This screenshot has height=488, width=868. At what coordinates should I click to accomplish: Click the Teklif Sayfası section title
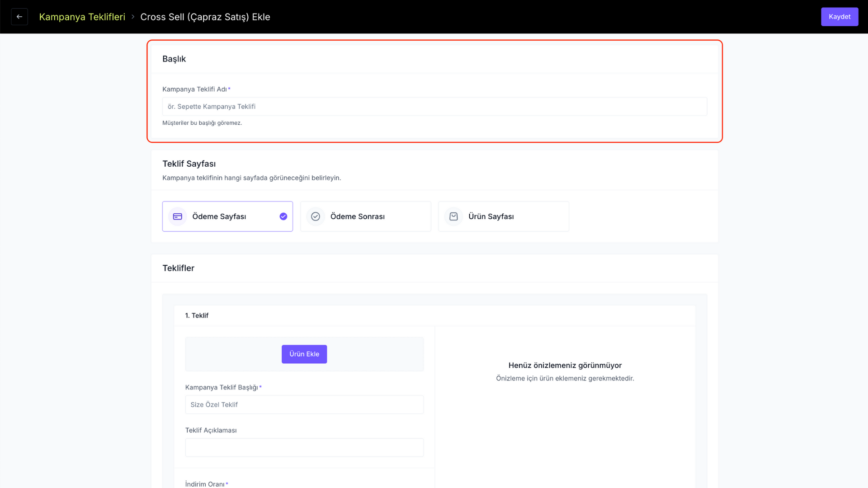tap(189, 164)
